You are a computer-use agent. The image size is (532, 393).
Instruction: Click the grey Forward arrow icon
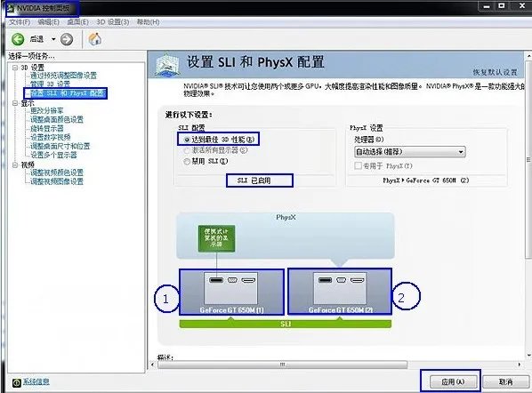(x=67, y=39)
